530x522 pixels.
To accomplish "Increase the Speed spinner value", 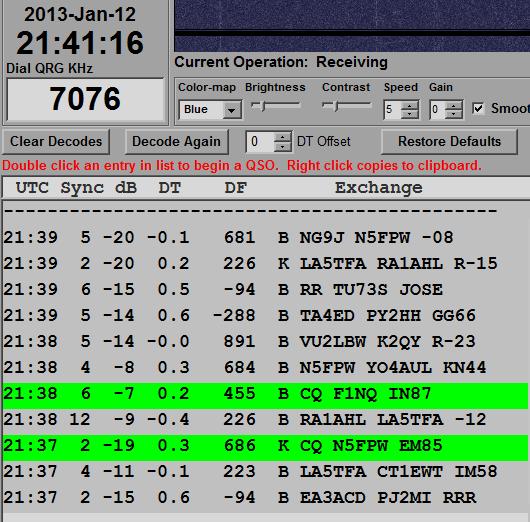I will click(x=410, y=105).
